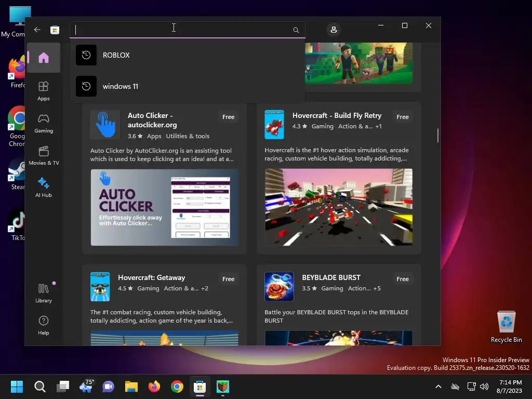Open the BEYBLADE BURST app icon
The height and width of the screenshot is (399, 532).
(x=279, y=286)
